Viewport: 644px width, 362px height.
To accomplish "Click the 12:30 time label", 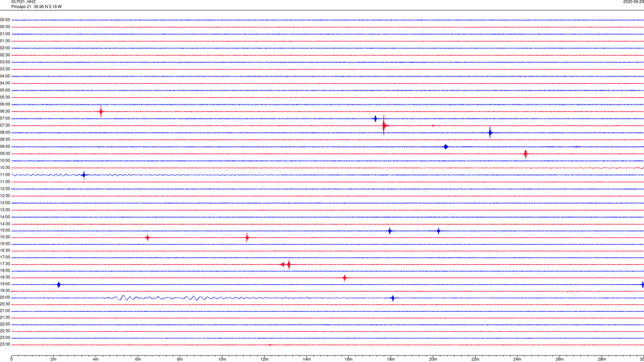I will [x=5, y=196].
